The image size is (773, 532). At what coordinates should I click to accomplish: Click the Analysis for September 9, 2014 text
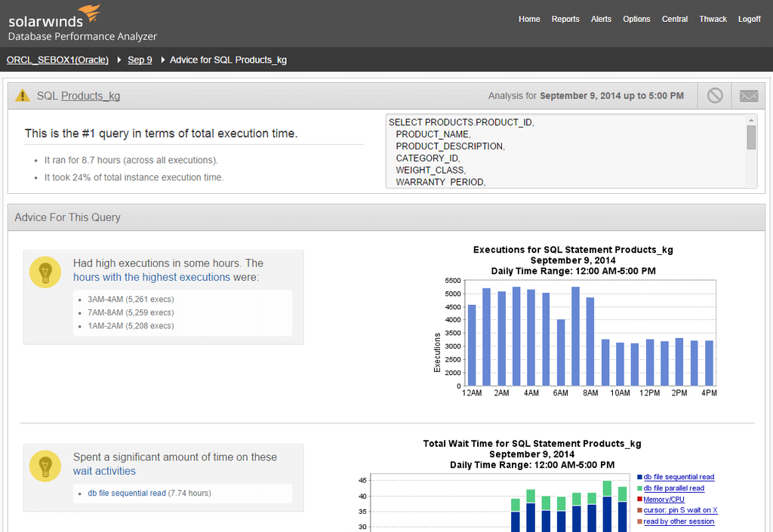pyautogui.click(x=586, y=96)
